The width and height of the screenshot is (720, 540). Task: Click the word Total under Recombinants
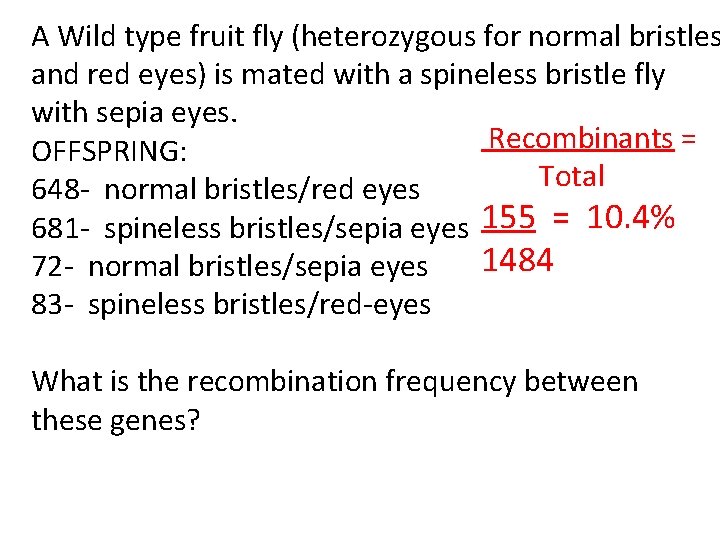[x=571, y=177]
